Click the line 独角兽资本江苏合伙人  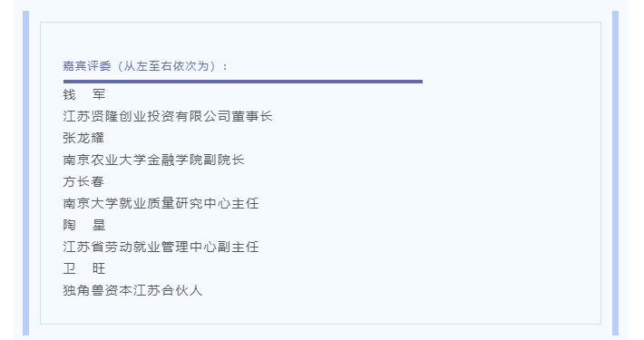click(x=132, y=290)
